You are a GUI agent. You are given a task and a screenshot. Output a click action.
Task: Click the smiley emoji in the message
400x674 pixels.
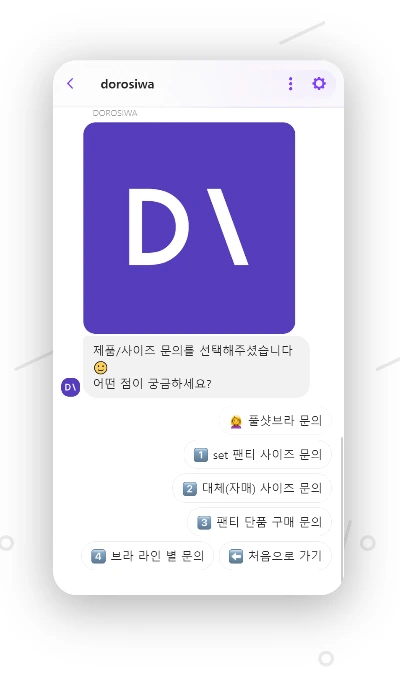click(x=100, y=368)
